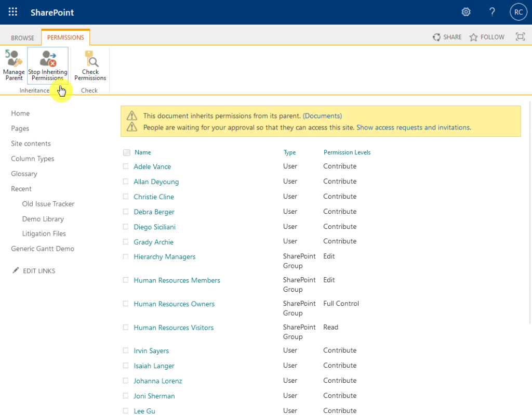Click Full Control permission level text
532x415 pixels.
[x=341, y=304]
